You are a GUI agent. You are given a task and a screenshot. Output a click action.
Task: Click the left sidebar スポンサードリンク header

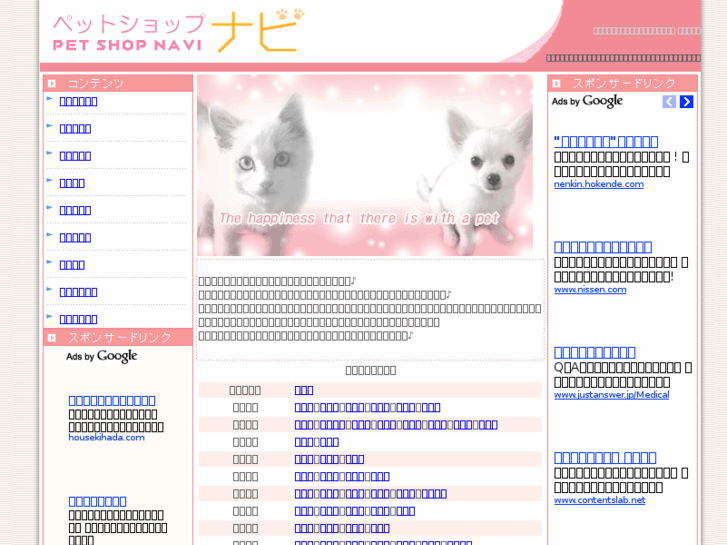pos(118,337)
